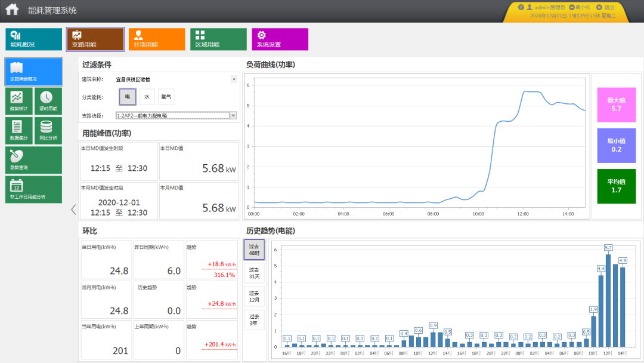Open the 支路用能 module tile
Viewport: 644px width, 363px height.
(95, 39)
